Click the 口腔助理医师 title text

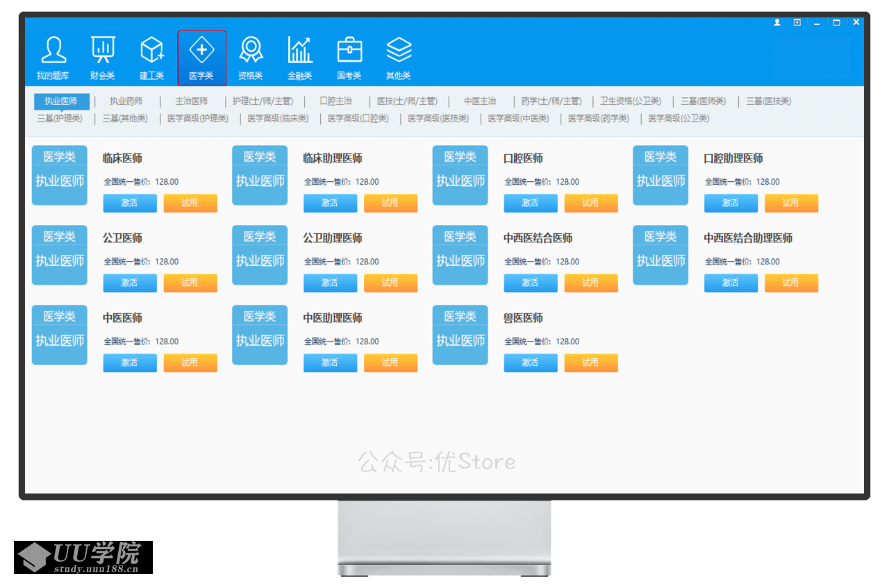733,158
